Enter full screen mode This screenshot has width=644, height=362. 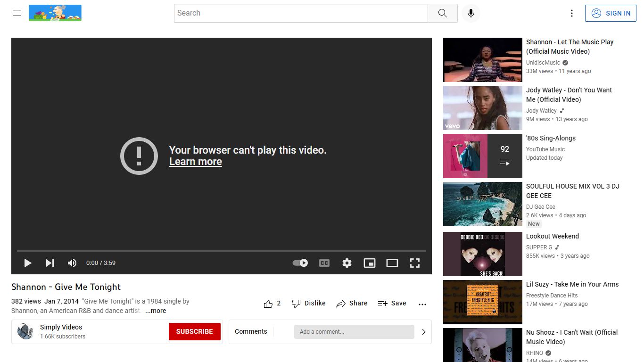[415, 263]
